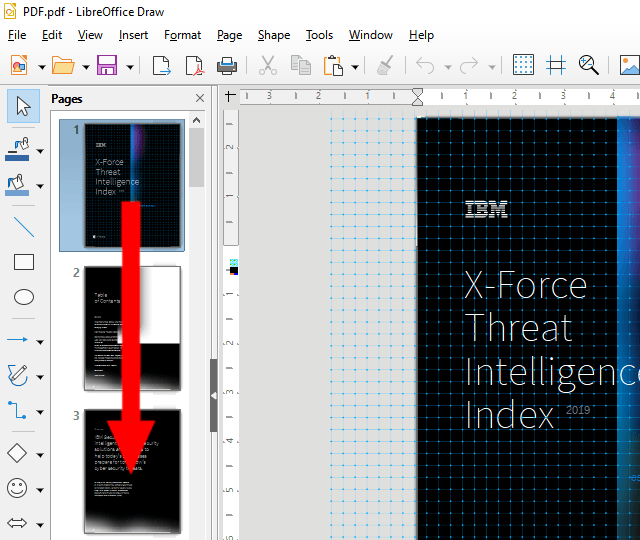The image size is (640, 540).
Task: Toggle Display Grid button
Action: coord(523,65)
